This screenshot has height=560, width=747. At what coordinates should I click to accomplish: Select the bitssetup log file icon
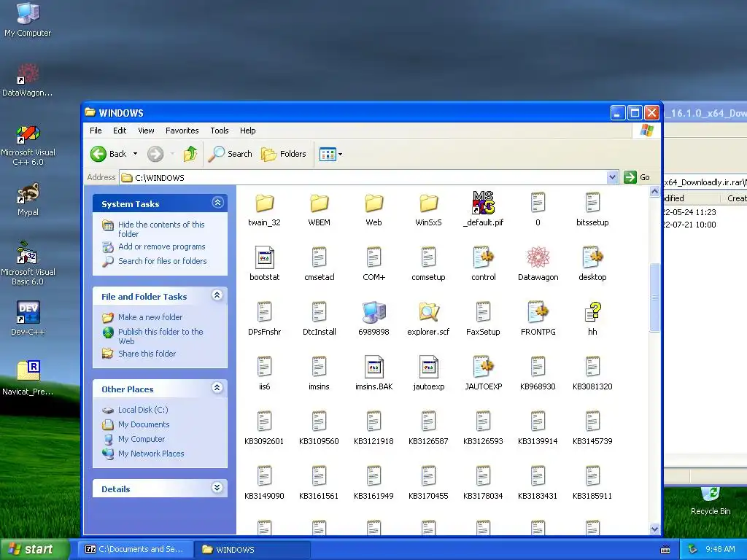[x=592, y=203]
